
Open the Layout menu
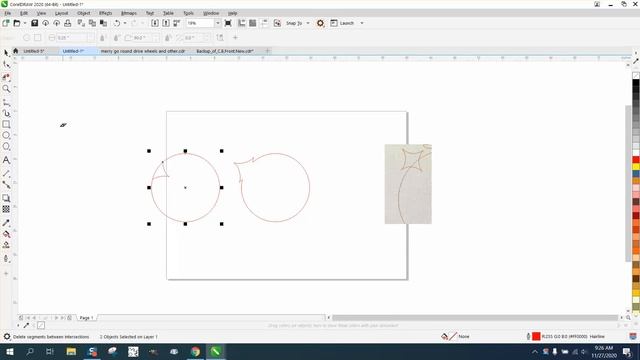61,13
